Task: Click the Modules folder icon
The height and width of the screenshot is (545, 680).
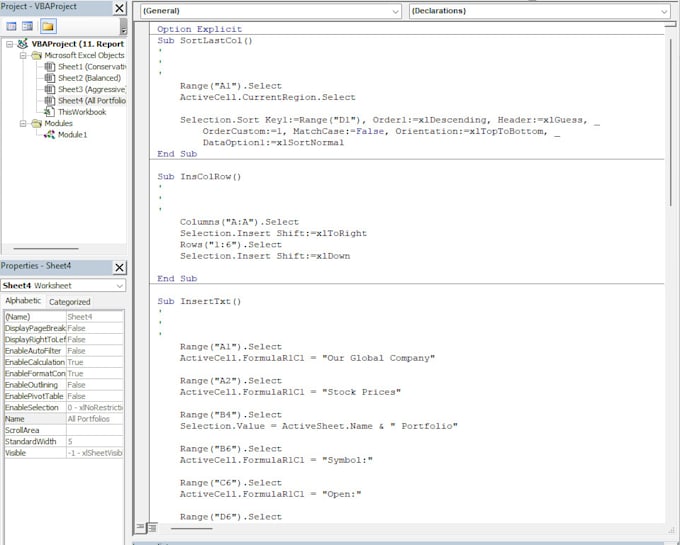Action: tap(36, 124)
